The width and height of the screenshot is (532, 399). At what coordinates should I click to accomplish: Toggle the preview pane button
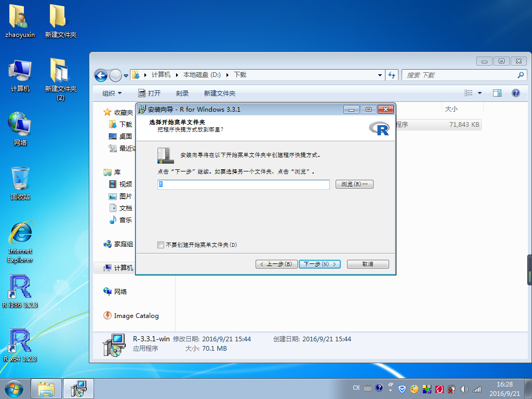[497, 93]
